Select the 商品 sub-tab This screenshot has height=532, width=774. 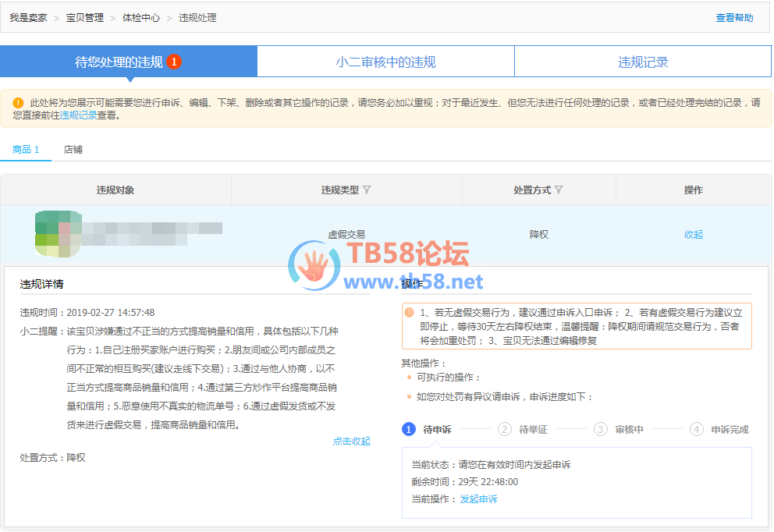(26, 150)
